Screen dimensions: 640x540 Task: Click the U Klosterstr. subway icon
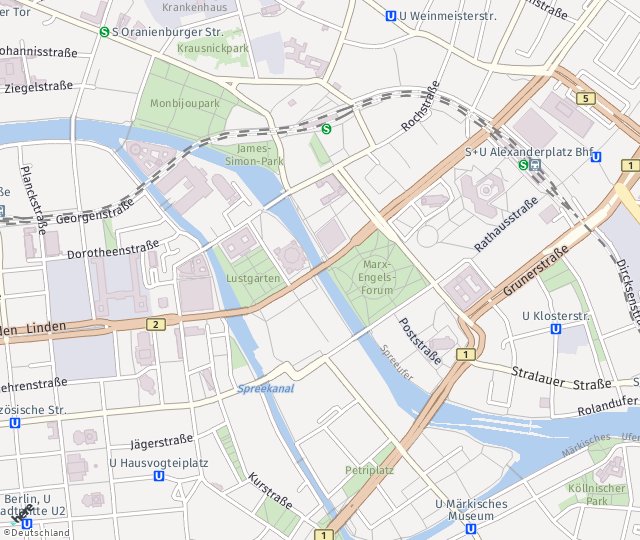point(556,329)
